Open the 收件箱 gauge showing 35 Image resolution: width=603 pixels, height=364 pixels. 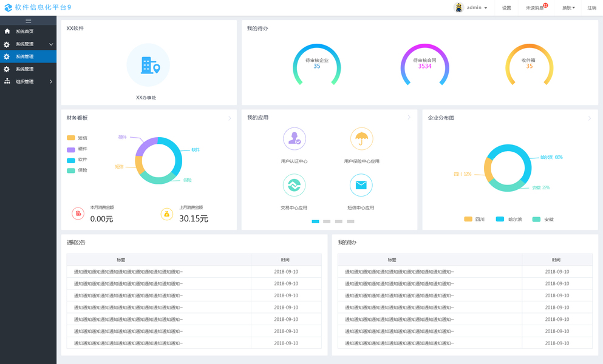click(529, 64)
